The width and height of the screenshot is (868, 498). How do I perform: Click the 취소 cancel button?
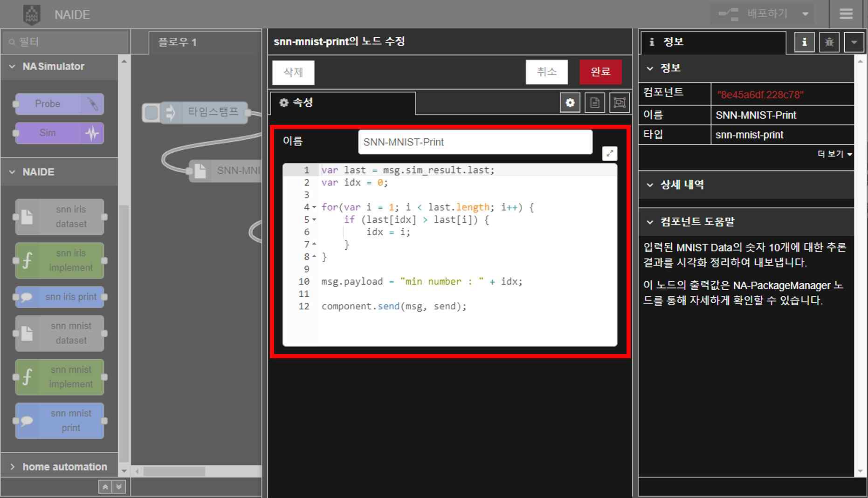pyautogui.click(x=547, y=72)
